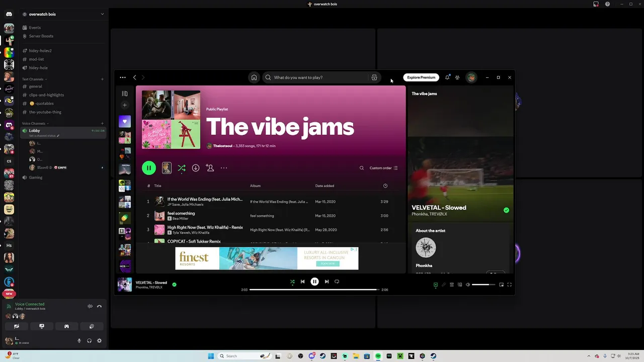Open Discord soundboard button

(x=92, y=326)
